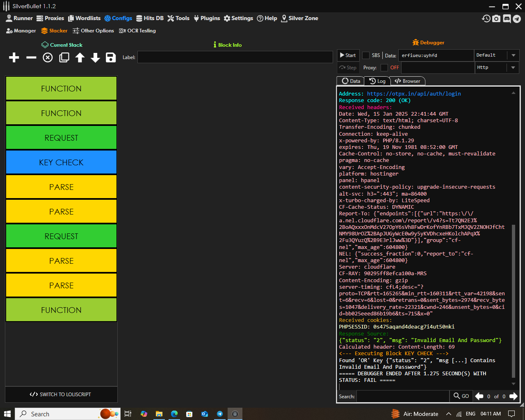The image size is (525, 420).
Task: Switch to OCR Testing sub-tab
Action: [137, 31]
